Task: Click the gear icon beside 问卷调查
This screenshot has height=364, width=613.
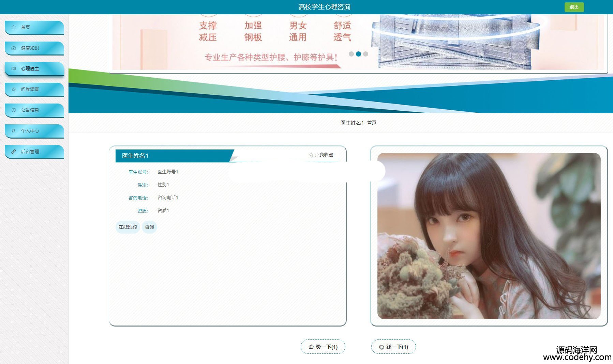Action: click(14, 89)
